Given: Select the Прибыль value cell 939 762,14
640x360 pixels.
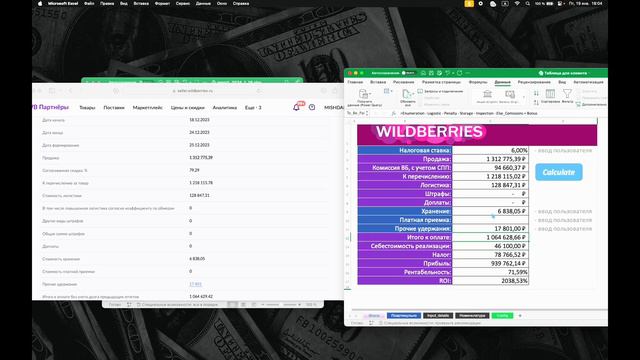Looking at the screenshot, I should coord(490,263).
